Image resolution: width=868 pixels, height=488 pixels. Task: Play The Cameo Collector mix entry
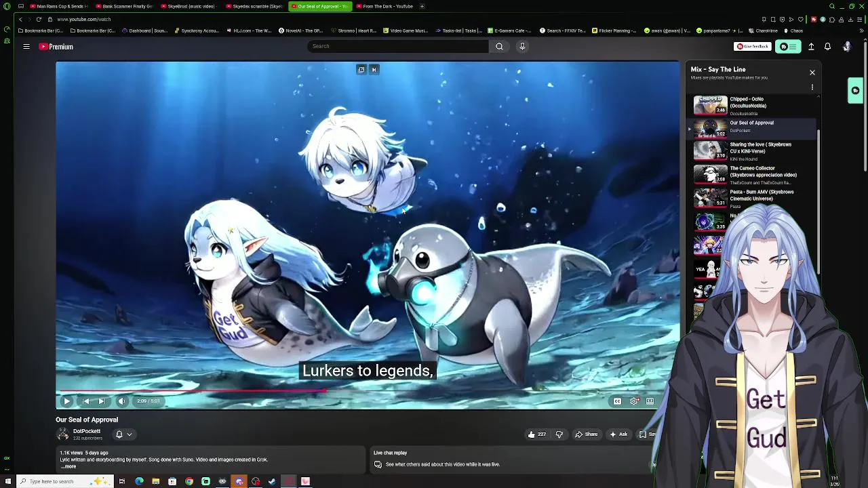(752, 174)
